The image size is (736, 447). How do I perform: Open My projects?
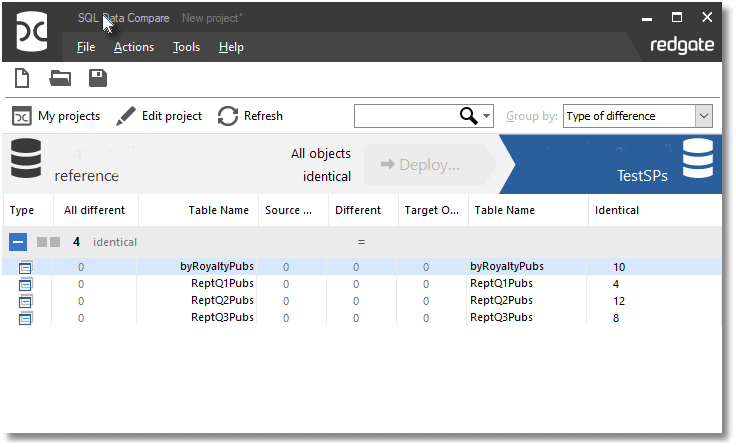point(56,116)
